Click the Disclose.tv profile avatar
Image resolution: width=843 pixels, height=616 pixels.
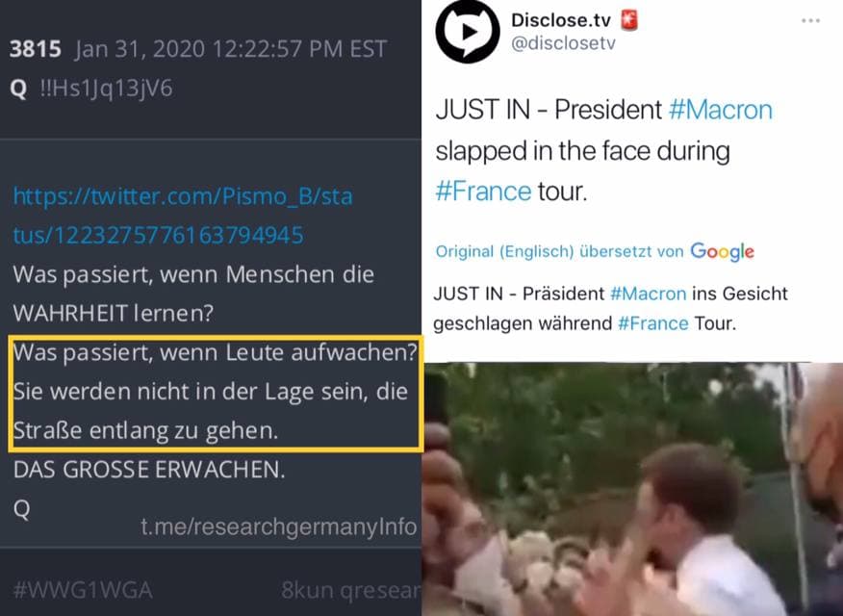click(467, 32)
